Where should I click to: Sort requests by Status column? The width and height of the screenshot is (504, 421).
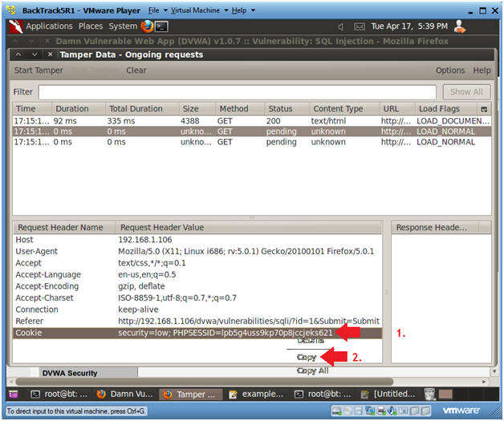pos(287,109)
